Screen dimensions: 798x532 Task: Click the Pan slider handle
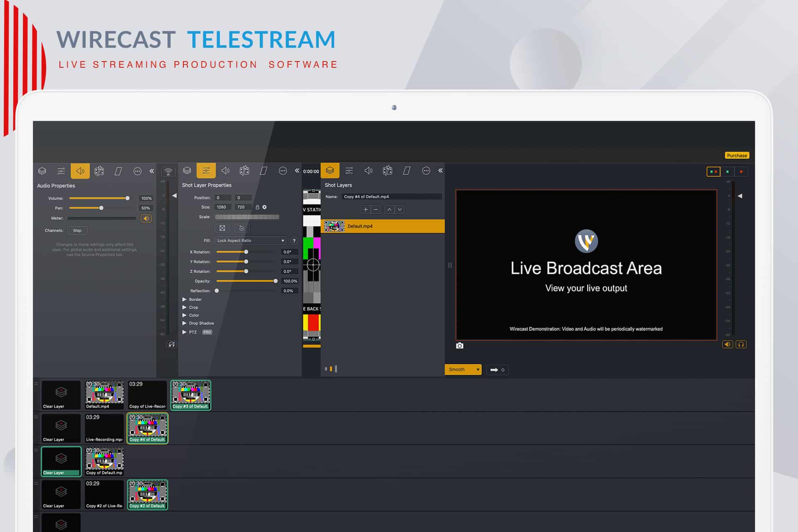(101, 208)
